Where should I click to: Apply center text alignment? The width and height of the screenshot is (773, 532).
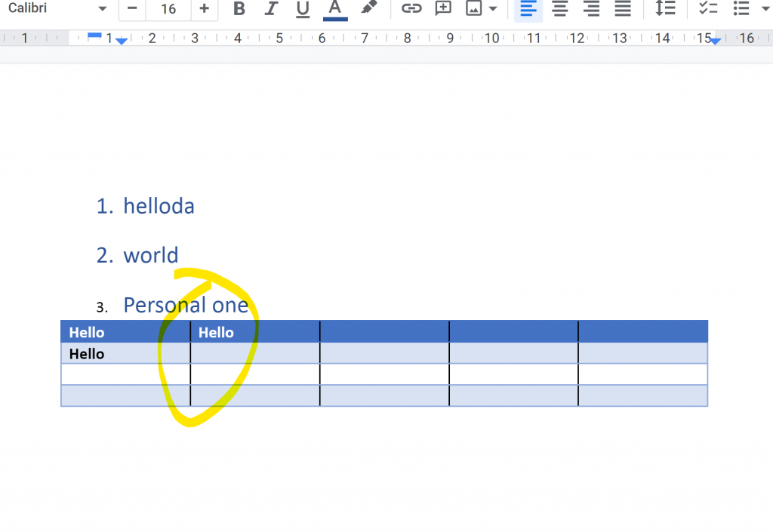click(x=559, y=9)
